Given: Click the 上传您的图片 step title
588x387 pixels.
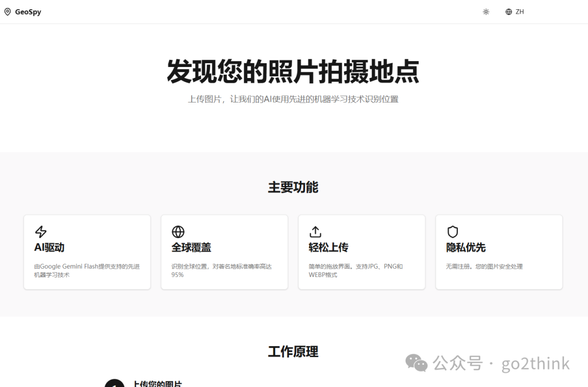Looking at the screenshot, I should click(157, 384).
